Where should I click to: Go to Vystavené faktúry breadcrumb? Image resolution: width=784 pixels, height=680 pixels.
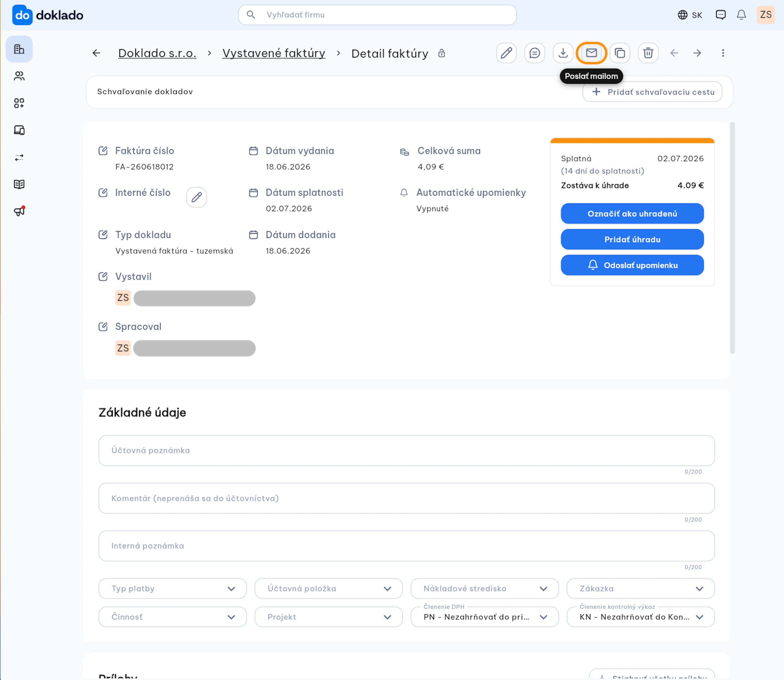274,53
